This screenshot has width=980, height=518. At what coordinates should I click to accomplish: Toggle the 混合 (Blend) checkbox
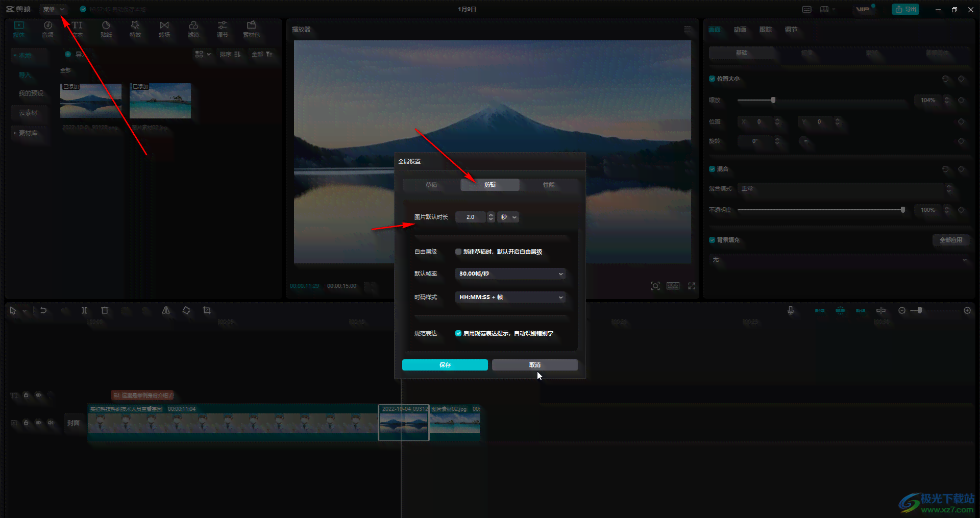click(712, 169)
